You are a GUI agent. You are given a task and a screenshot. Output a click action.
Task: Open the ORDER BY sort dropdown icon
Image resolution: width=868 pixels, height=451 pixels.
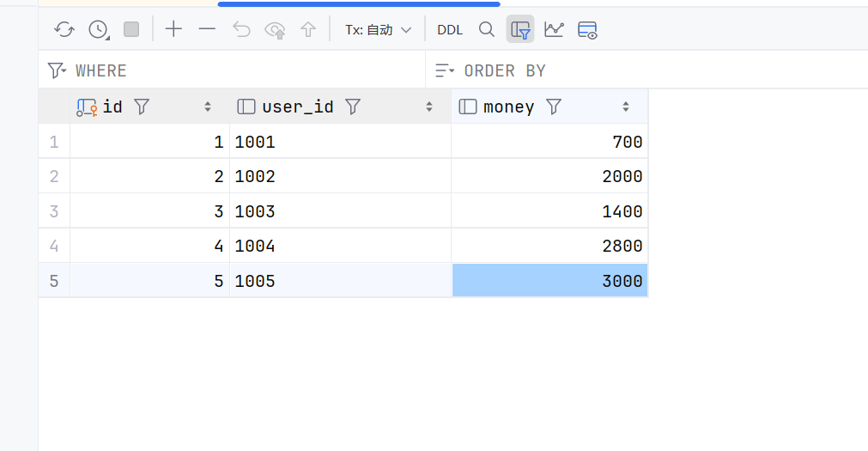click(445, 70)
